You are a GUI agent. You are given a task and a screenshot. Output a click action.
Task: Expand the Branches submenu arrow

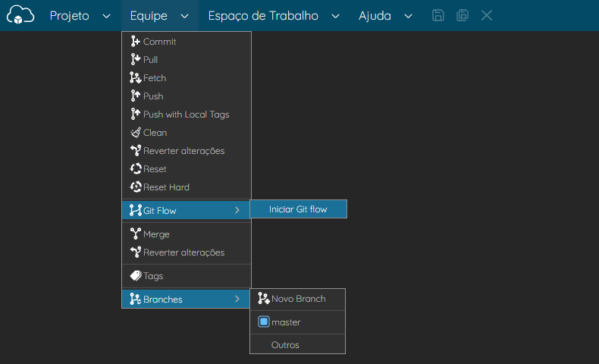[x=237, y=299]
